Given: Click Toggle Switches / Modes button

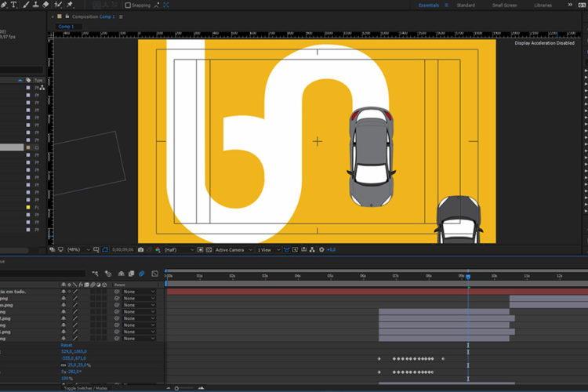Looking at the screenshot, I should point(85,388).
